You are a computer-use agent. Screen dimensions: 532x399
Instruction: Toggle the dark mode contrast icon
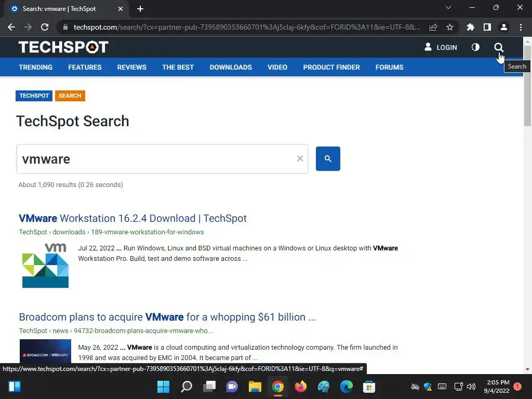pyautogui.click(x=475, y=47)
